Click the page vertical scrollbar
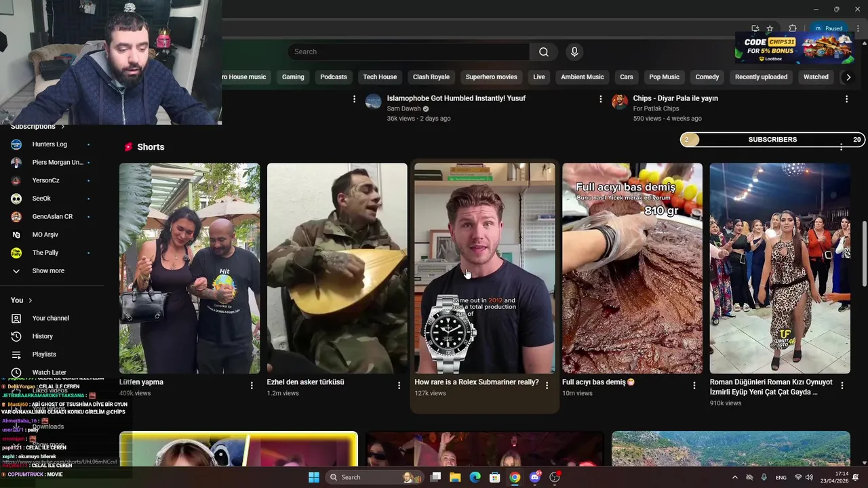Viewport: 868px width, 488px height. [864, 254]
